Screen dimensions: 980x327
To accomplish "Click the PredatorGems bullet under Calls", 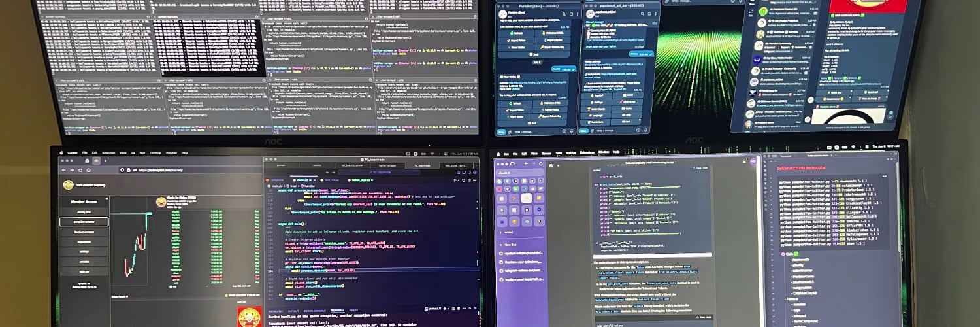I will tap(803, 276).
